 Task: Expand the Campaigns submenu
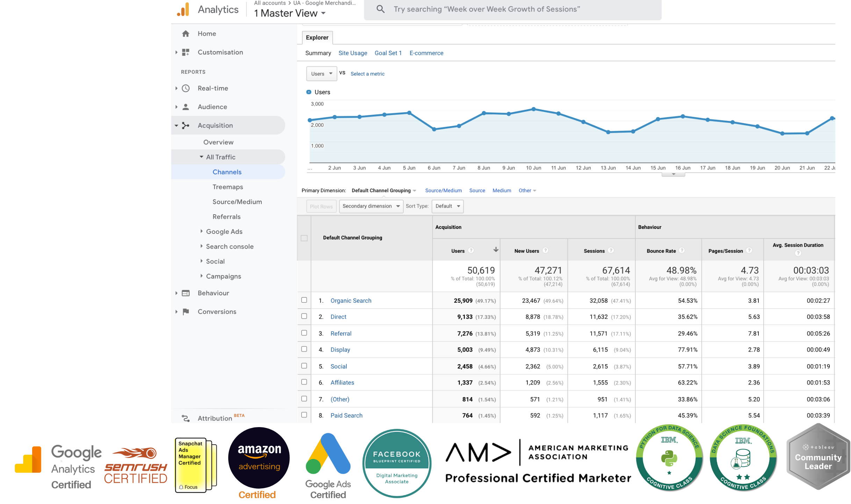click(201, 276)
